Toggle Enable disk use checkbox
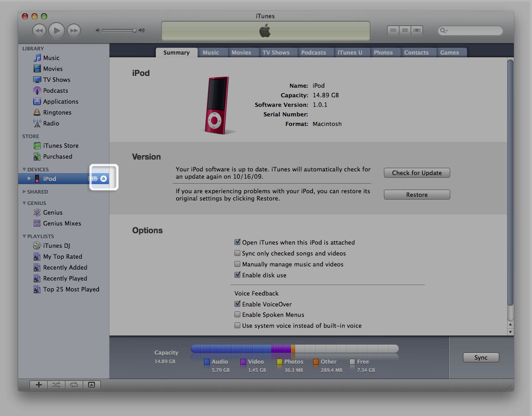Image resolution: width=532 pixels, height=416 pixels. click(x=238, y=275)
